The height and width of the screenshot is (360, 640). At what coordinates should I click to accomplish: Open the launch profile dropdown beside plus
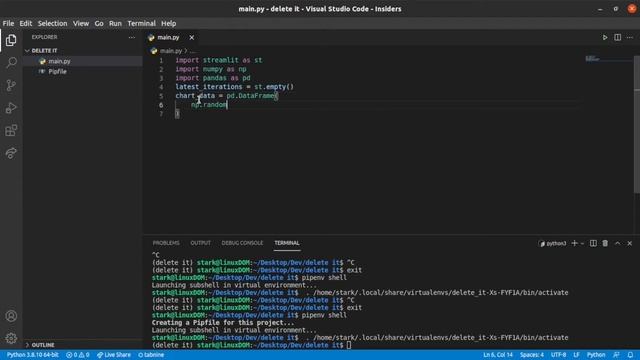pyautogui.click(x=582, y=244)
